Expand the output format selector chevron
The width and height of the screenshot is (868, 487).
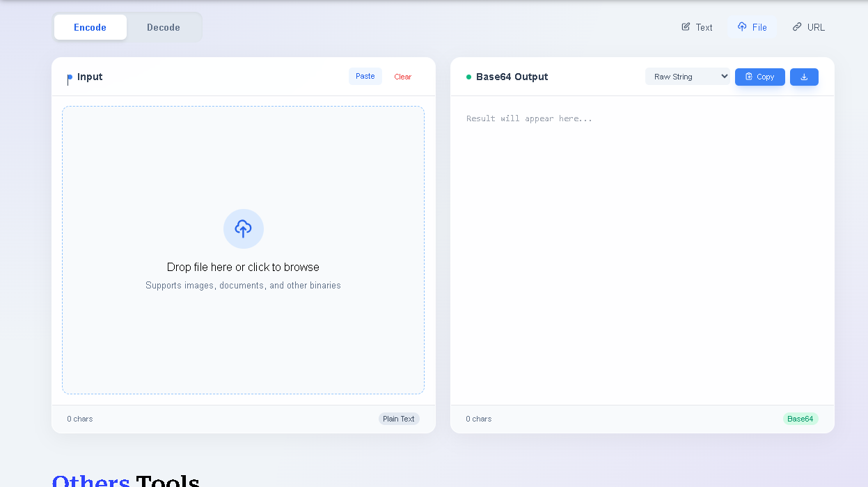click(723, 77)
